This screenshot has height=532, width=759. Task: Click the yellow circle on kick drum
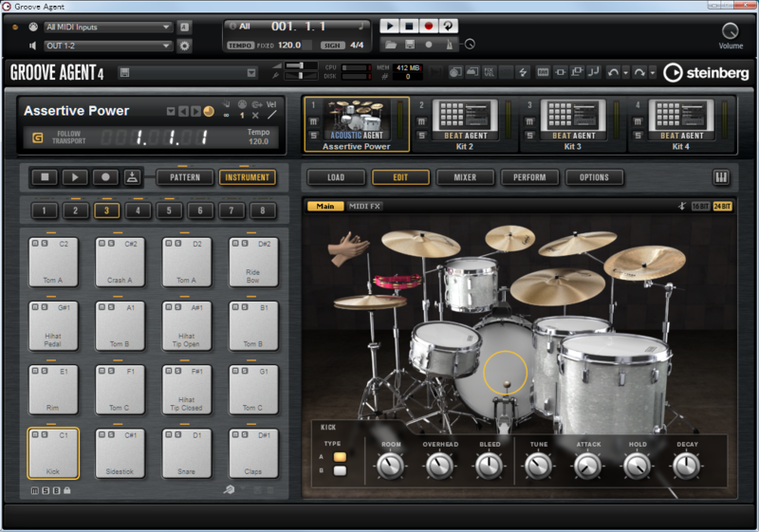pyautogui.click(x=506, y=373)
